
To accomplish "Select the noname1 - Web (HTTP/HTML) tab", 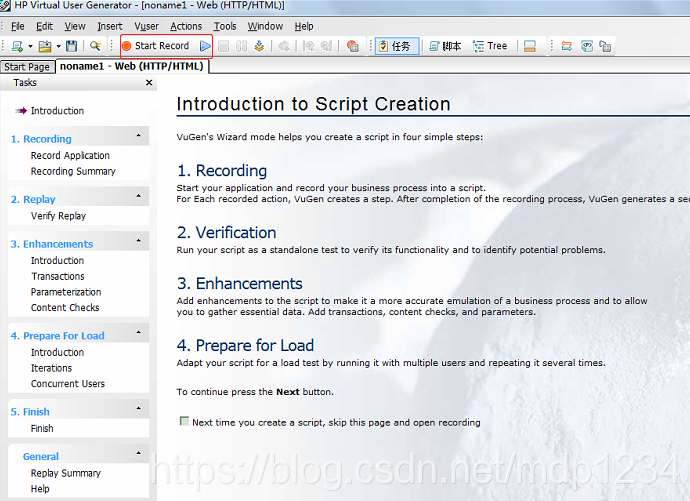I will 132,66.
